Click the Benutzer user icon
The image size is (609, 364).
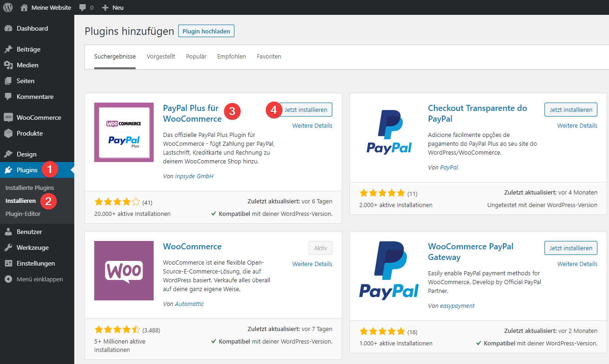click(x=8, y=232)
